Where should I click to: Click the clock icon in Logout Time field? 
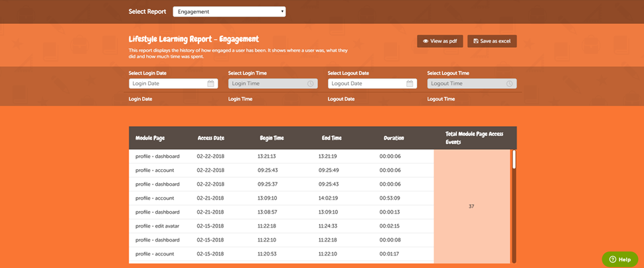point(509,84)
